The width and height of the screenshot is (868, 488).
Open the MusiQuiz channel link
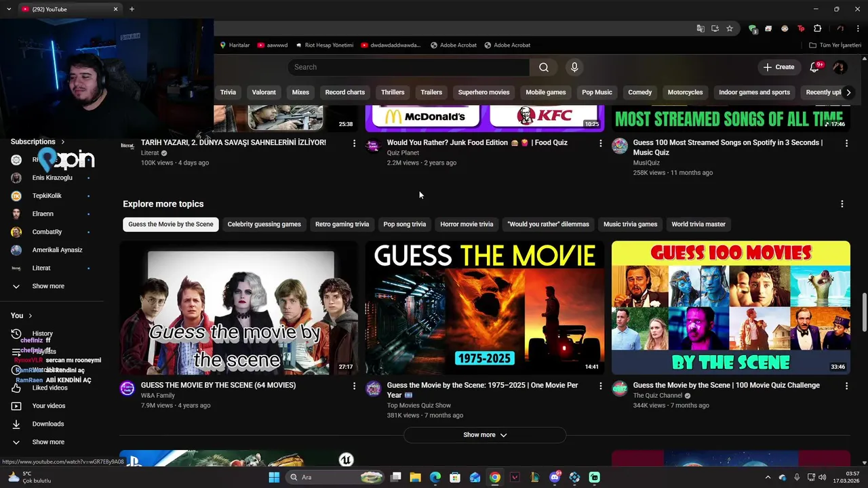pyautogui.click(x=646, y=163)
